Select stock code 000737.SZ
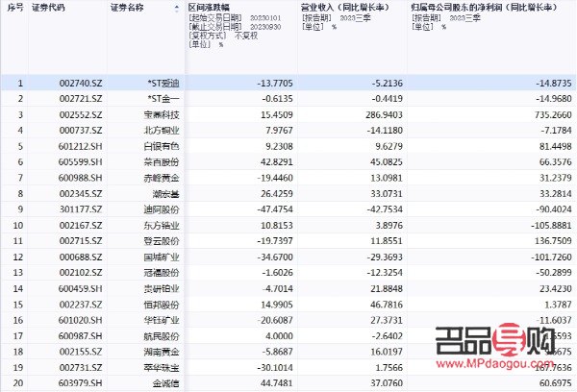 [x=81, y=131]
